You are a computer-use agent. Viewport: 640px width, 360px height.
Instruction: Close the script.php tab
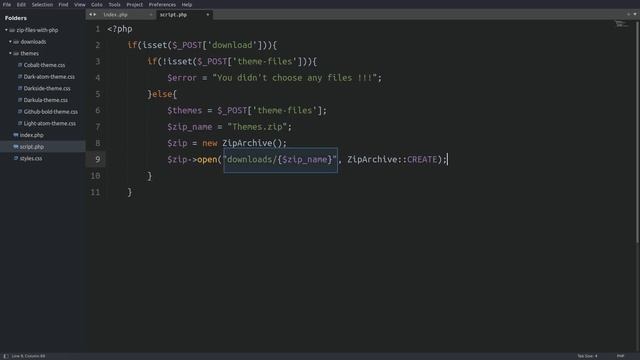(x=207, y=15)
